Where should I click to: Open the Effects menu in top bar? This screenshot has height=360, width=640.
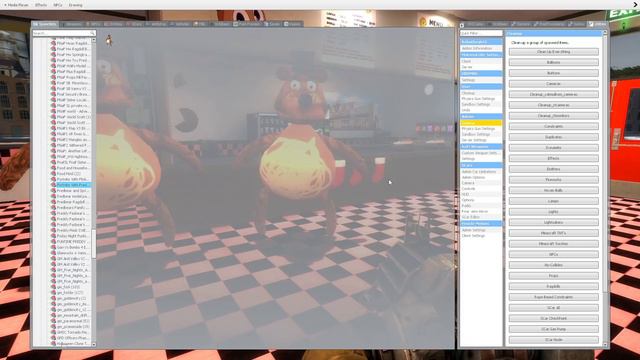click(41, 5)
